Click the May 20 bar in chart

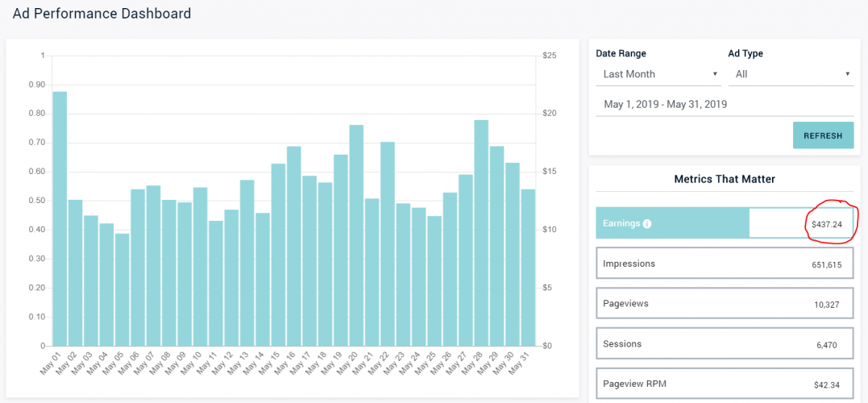tap(356, 235)
